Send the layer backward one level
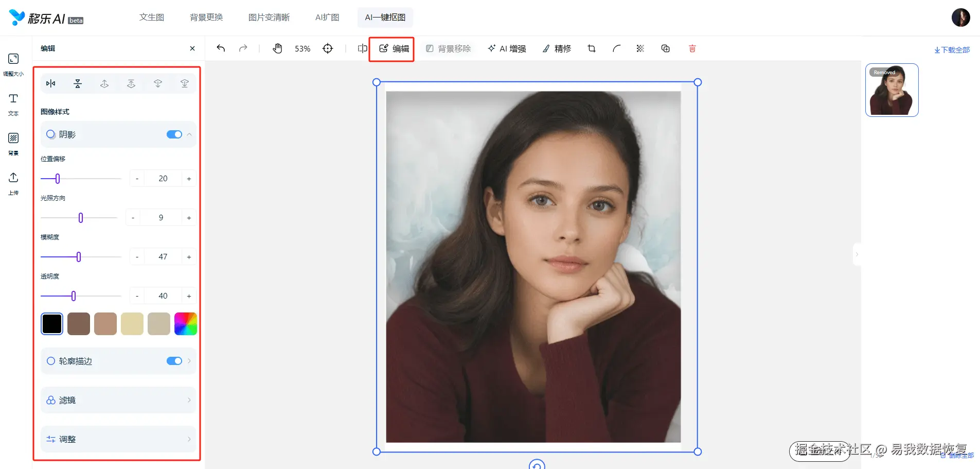The image size is (980, 469). tap(158, 83)
